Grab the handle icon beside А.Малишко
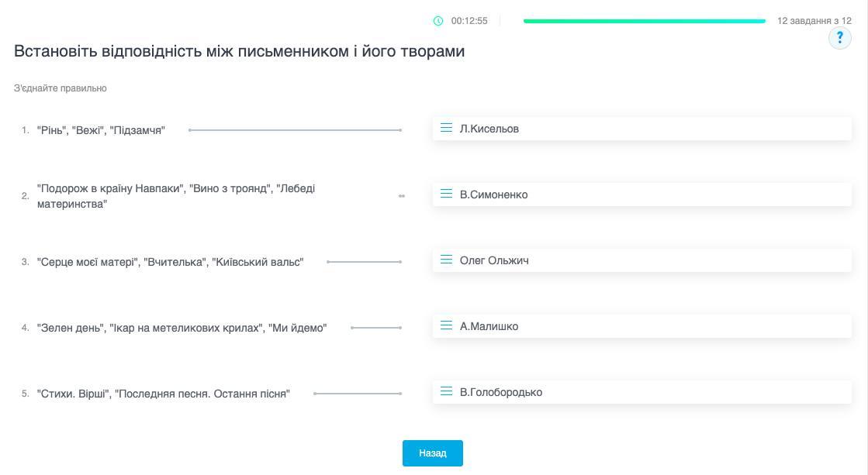 [x=446, y=325]
